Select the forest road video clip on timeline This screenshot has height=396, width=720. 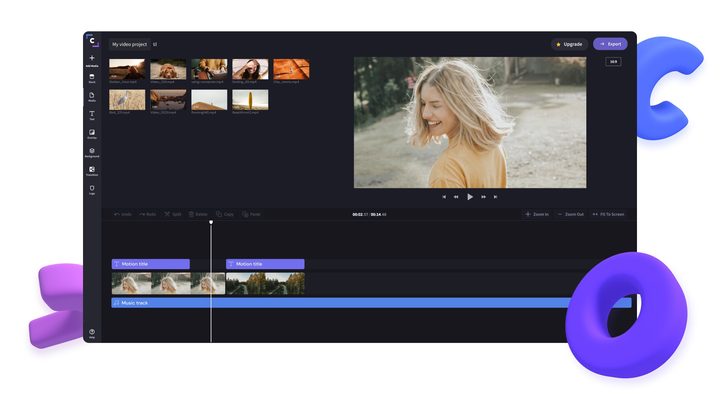tap(265, 283)
